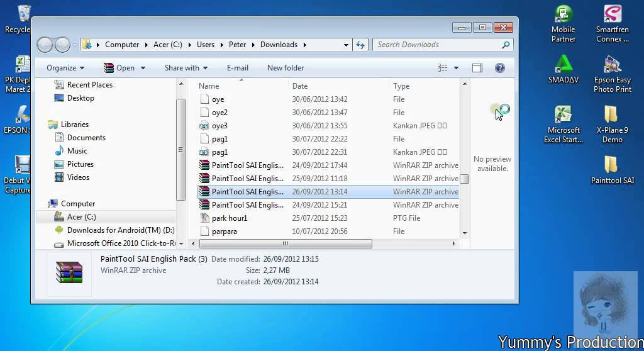
Task: Expand the view options dropdown arrow
Action: (456, 68)
